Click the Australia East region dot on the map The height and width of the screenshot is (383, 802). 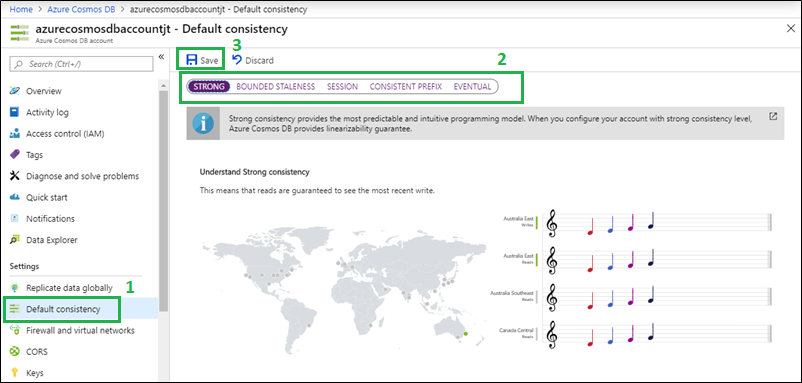[465, 334]
